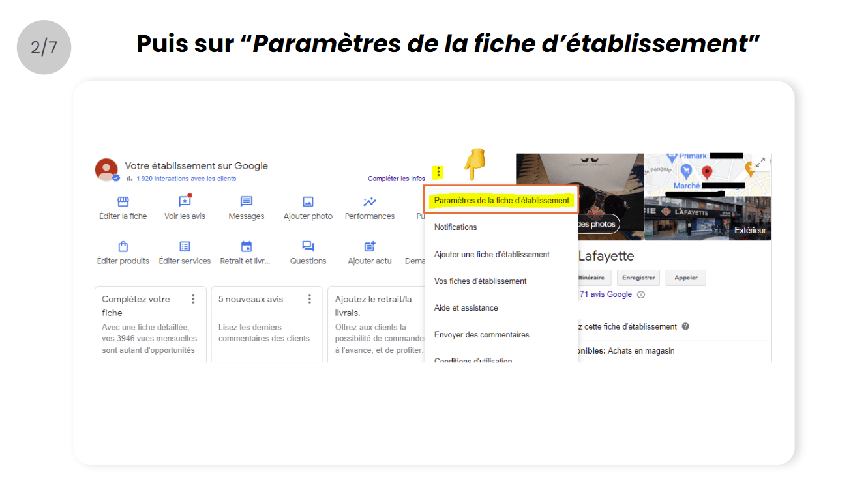Open the 'Éditer services' list icon

(x=185, y=246)
